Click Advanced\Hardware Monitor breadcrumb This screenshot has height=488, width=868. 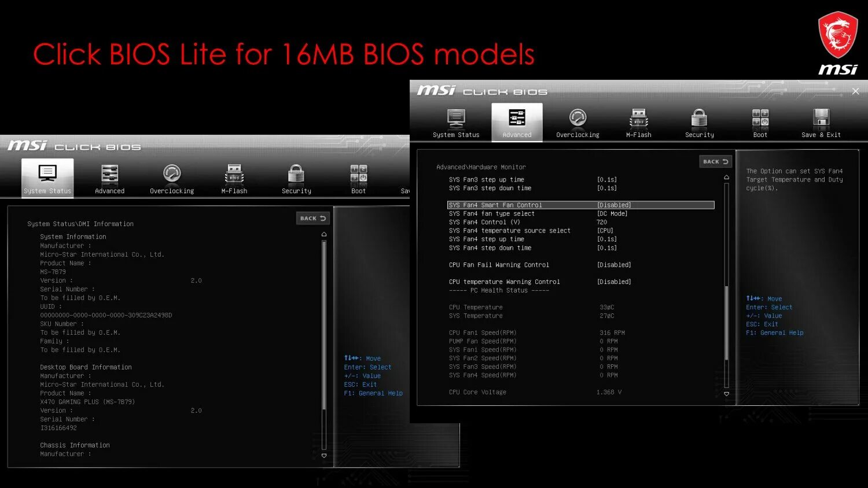pyautogui.click(x=481, y=167)
